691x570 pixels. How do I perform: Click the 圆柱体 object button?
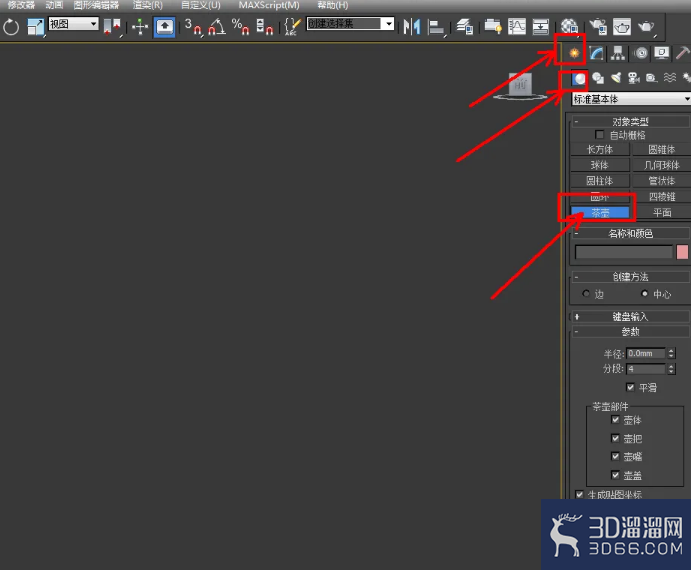click(x=600, y=181)
